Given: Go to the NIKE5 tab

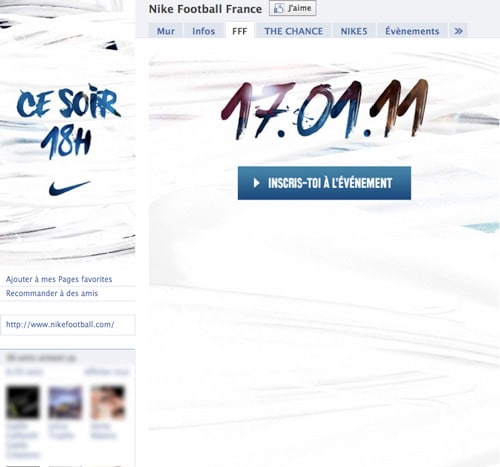Looking at the screenshot, I should pyautogui.click(x=354, y=31).
